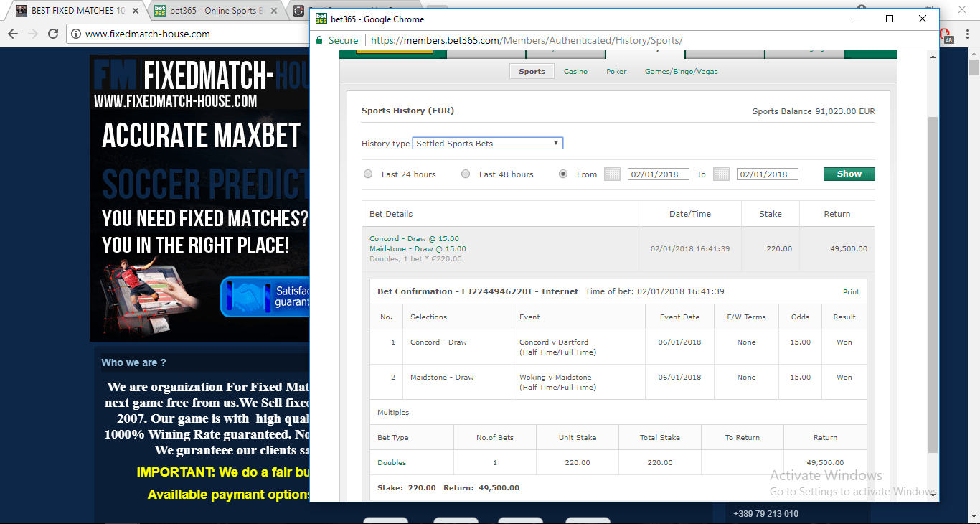Close the bet365 popup window

tap(923, 19)
